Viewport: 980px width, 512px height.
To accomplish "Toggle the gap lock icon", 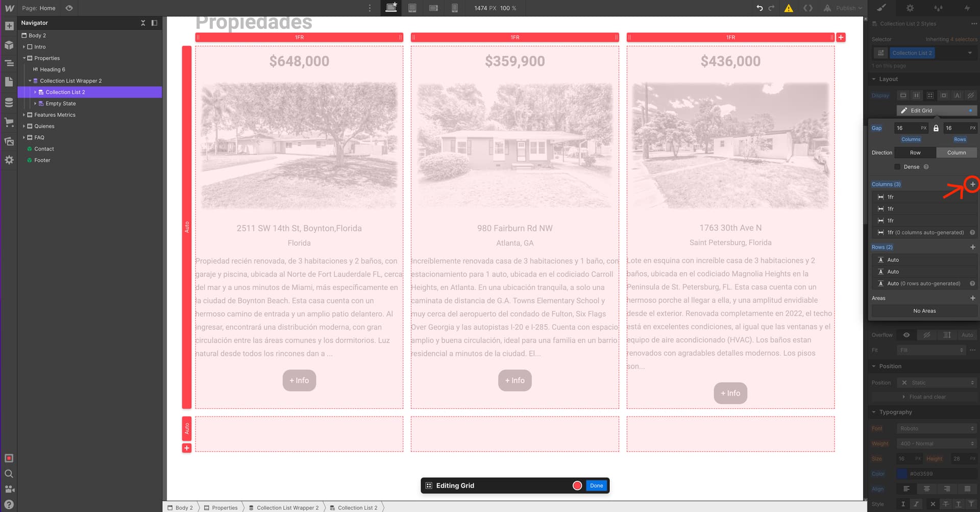I will (x=936, y=128).
